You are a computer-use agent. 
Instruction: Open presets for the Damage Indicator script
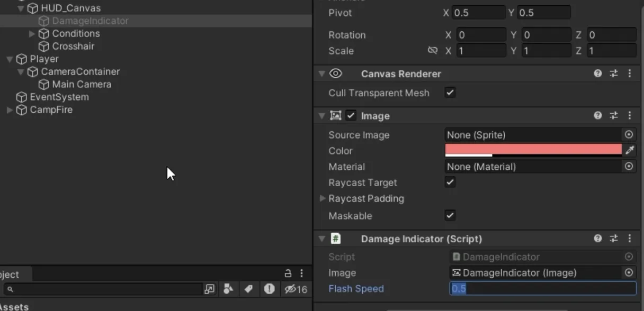coord(614,239)
